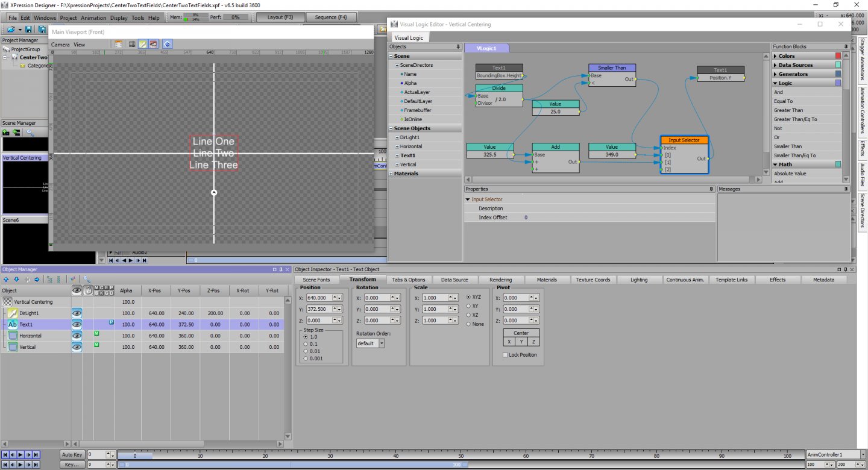Expand the Materials section in Objects panel
This screenshot has width=868, height=470.
click(391, 174)
